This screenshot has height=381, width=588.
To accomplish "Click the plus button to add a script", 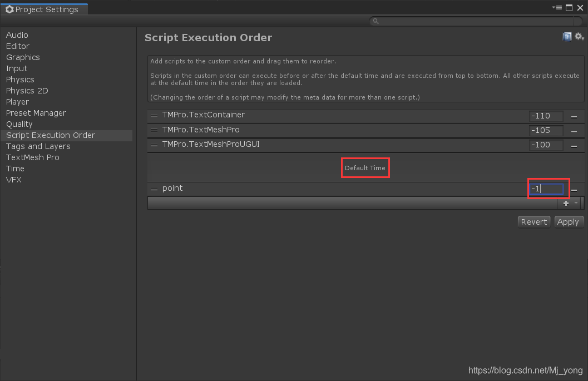I will (x=566, y=203).
